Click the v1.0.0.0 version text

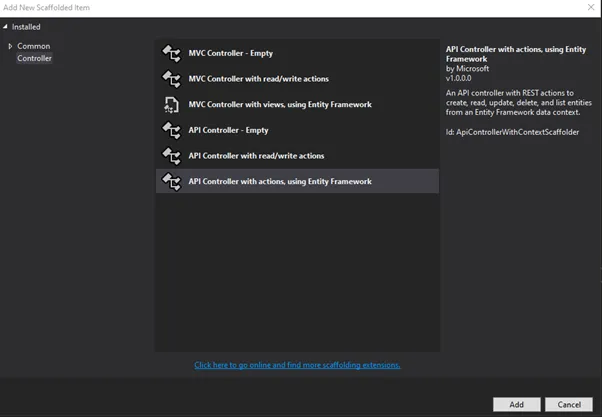tap(458, 78)
